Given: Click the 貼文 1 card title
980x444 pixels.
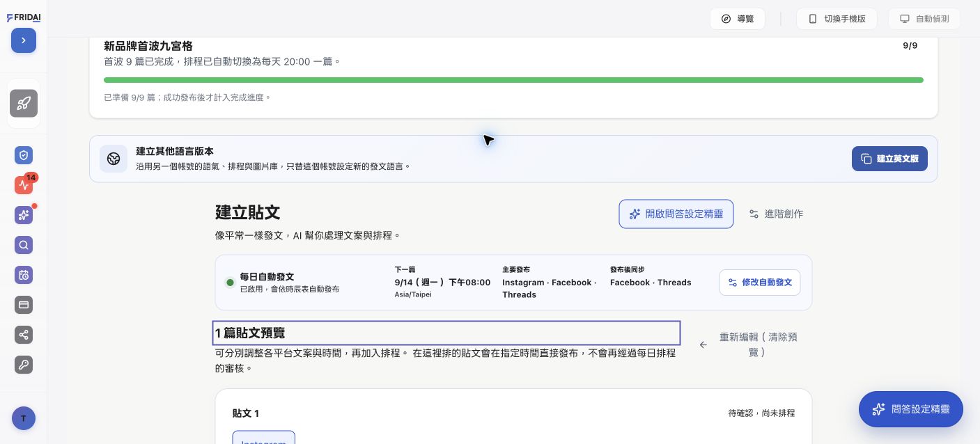Looking at the screenshot, I should [246, 413].
